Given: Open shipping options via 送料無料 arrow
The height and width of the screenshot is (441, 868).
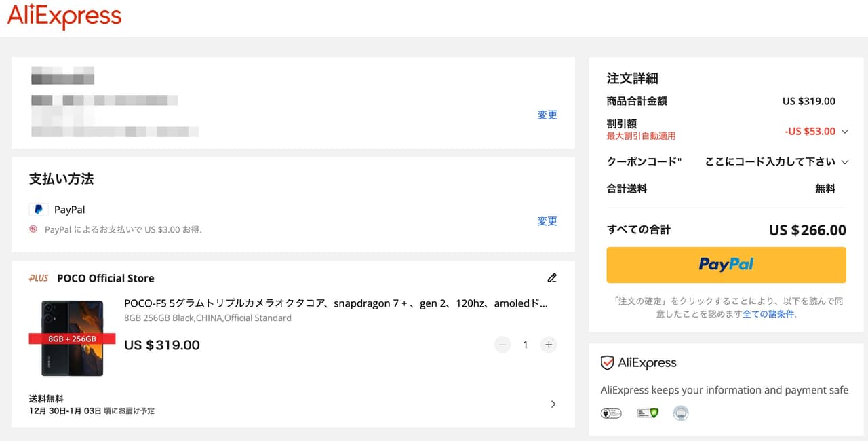Looking at the screenshot, I should tap(553, 404).
